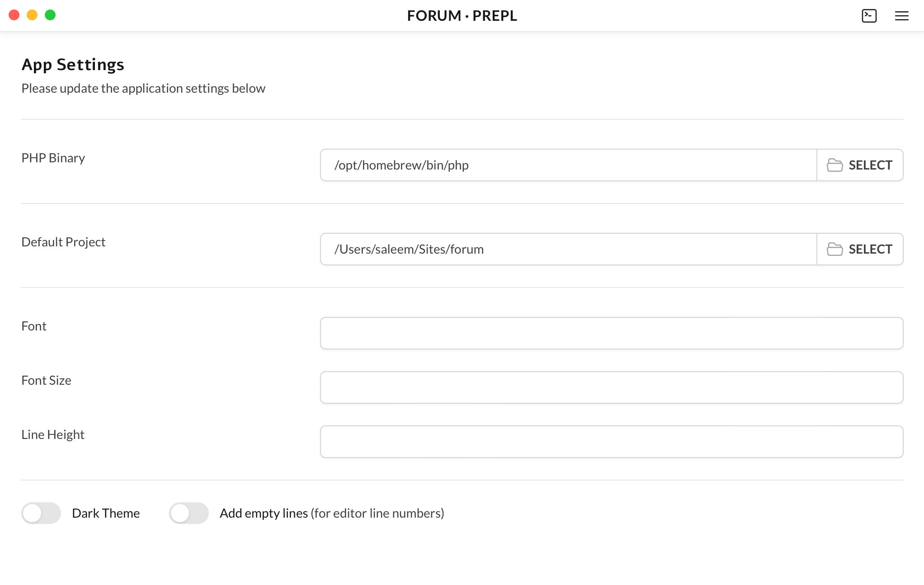This screenshot has height=585, width=924.
Task: Open the terminal console icon
Action: pos(869,16)
